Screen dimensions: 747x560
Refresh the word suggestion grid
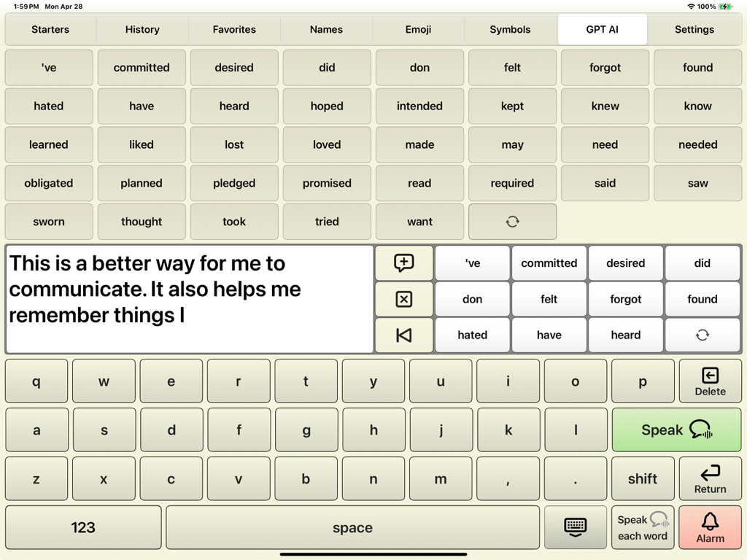coord(512,222)
